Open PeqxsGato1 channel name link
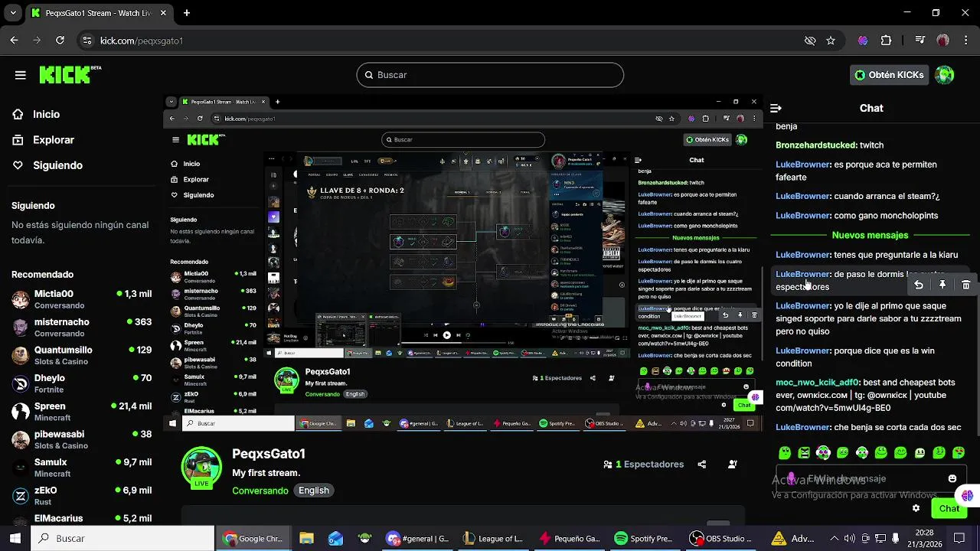 [269, 454]
